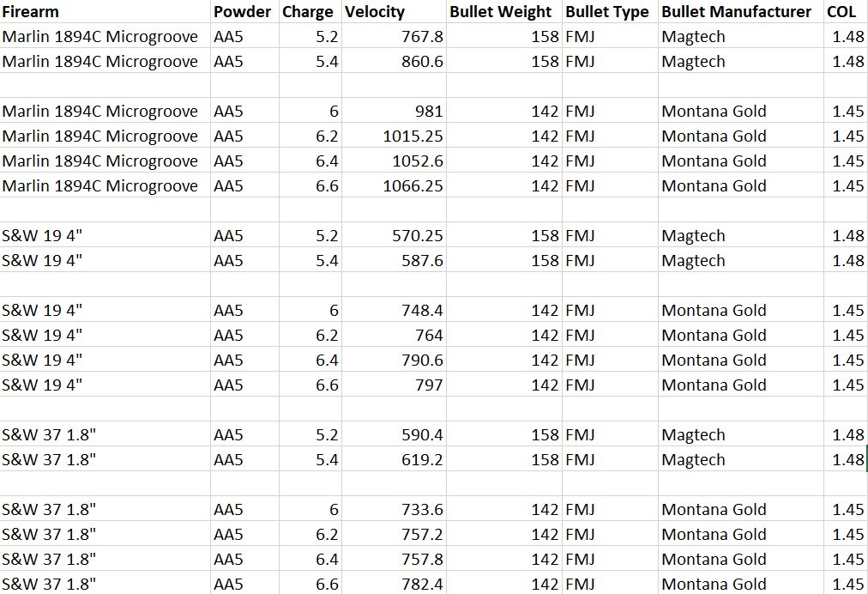This screenshot has width=868, height=594.
Task: Select the velocity cell showing 860.6
Action: (394, 61)
